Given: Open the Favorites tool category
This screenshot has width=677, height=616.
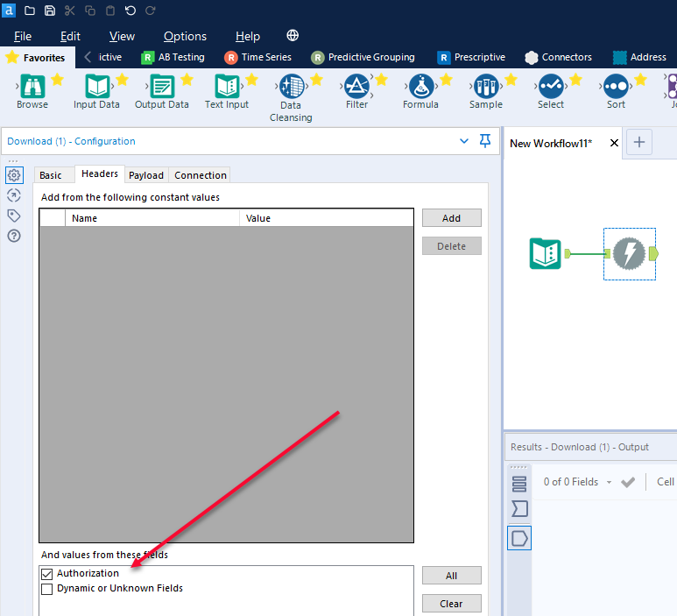Looking at the screenshot, I should [37, 58].
